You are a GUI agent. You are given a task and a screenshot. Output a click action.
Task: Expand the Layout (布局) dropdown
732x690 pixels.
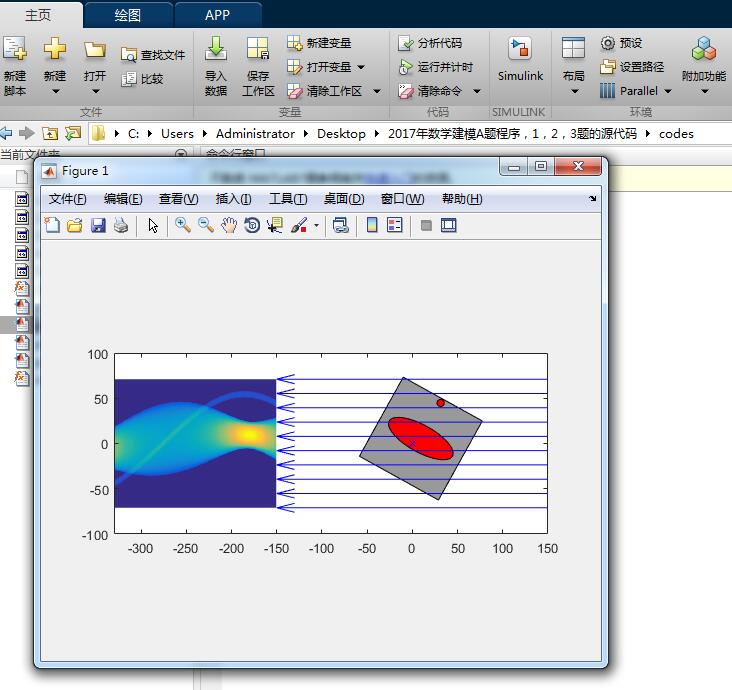pos(574,92)
